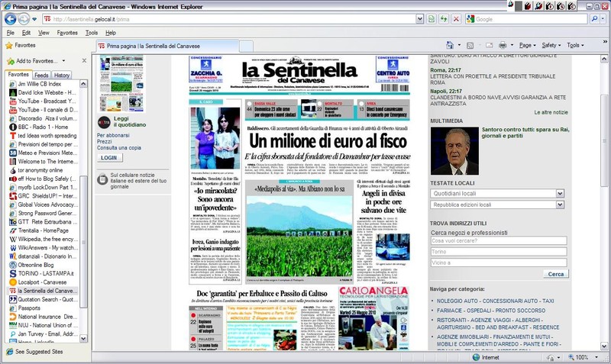Image resolution: width=611 pixels, height=364 pixels.
Task: Click the Print icon
Action: [x=503, y=46]
